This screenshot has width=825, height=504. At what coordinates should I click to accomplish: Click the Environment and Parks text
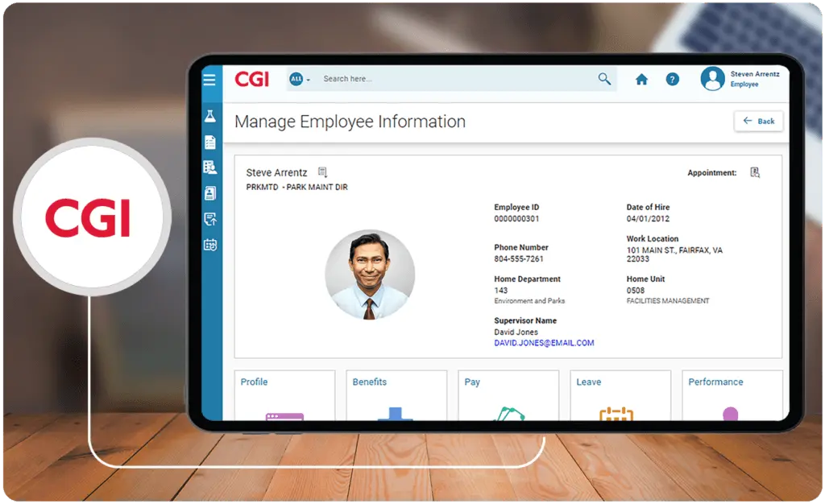(x=529, y=301)
